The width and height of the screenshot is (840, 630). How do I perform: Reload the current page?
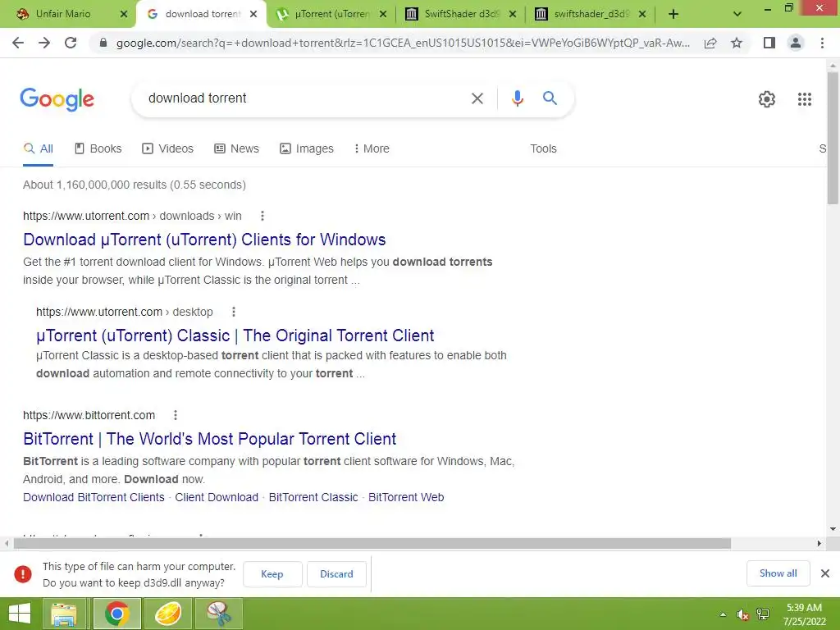tap(71, 43)
